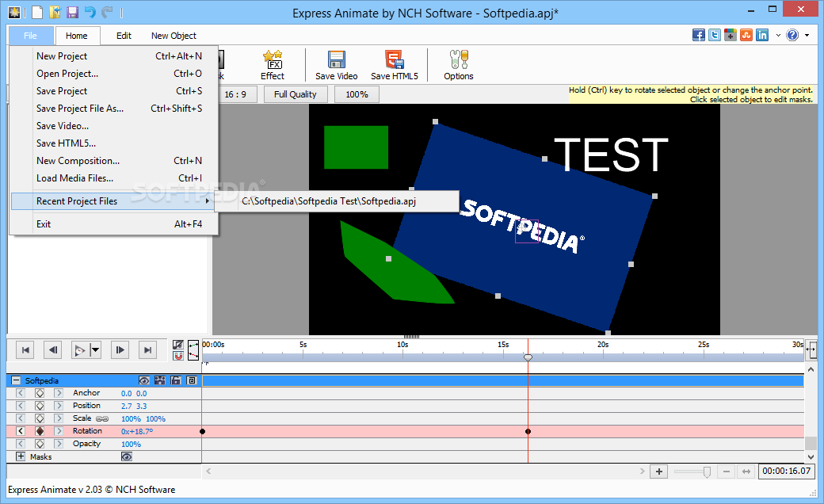Click the blue Help question mark icon

[x=792, y=35]
